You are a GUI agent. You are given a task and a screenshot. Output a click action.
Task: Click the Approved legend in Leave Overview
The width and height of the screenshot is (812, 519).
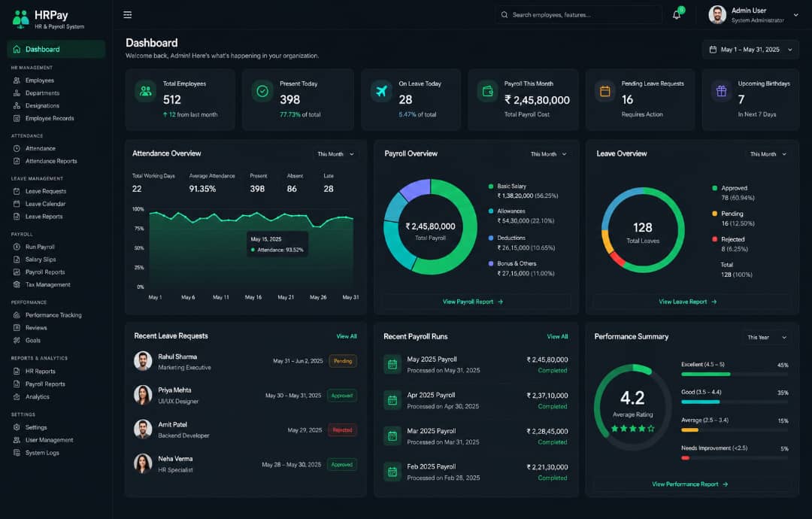click(x=733, y=193)
